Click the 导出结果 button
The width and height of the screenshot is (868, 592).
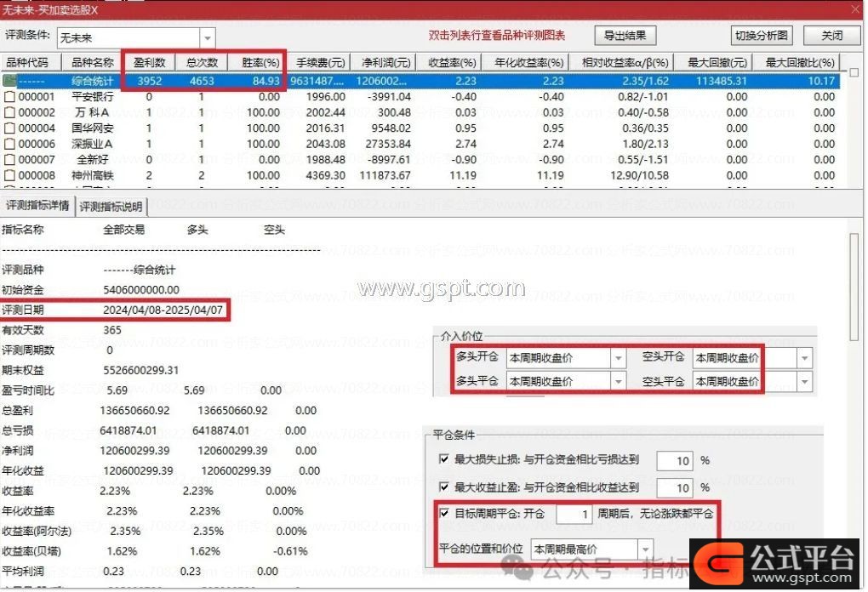625,36
